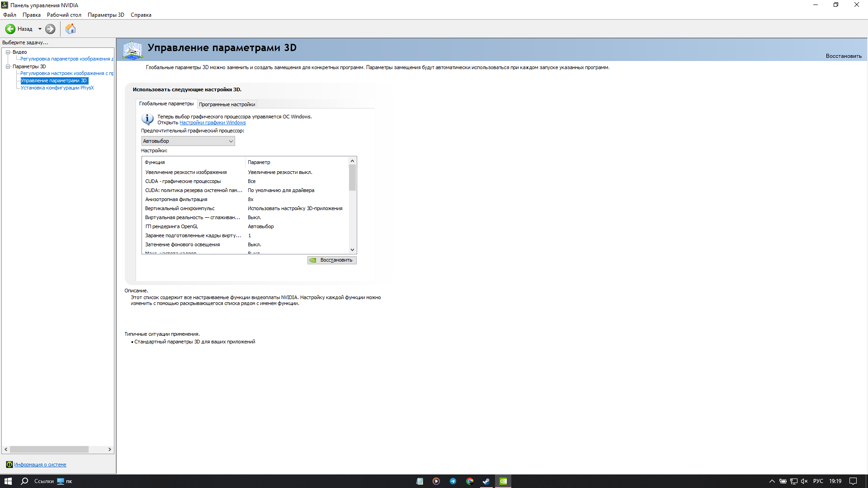This screenshot has width=868, height=488.
Task: Open Автовыбор preferred GPU dropdown
Action: [x=188, y=141]
